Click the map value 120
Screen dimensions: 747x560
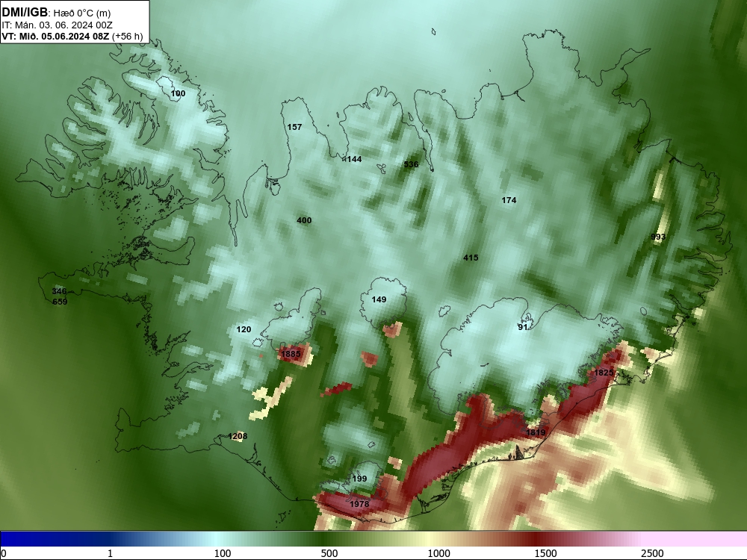(244, 329)
